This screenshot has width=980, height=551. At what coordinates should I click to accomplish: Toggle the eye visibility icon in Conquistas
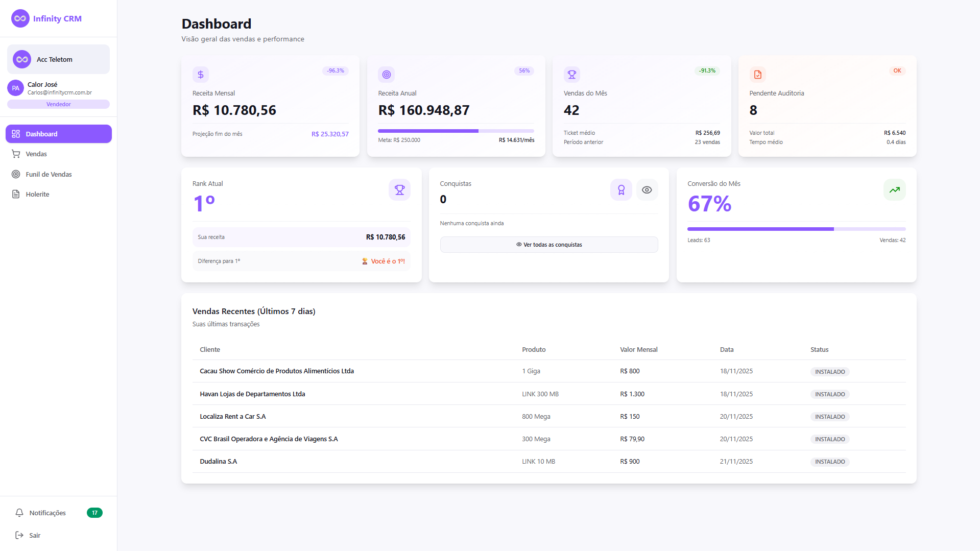pyautogui.click(x=647, y=190)
